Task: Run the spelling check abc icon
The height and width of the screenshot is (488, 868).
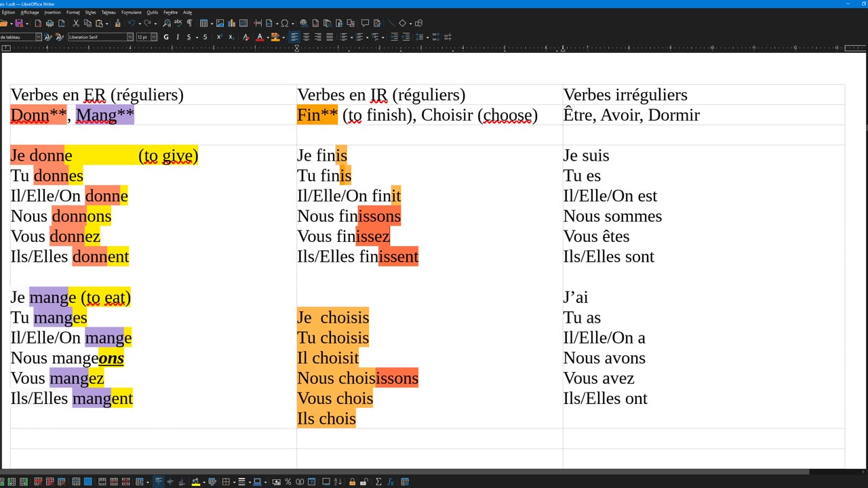Action: pos(178,23)
